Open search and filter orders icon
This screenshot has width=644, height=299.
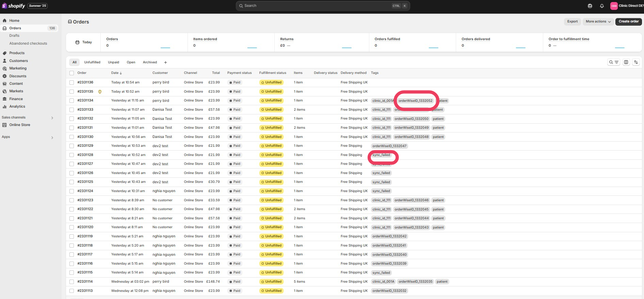click(x=614, y=62)
